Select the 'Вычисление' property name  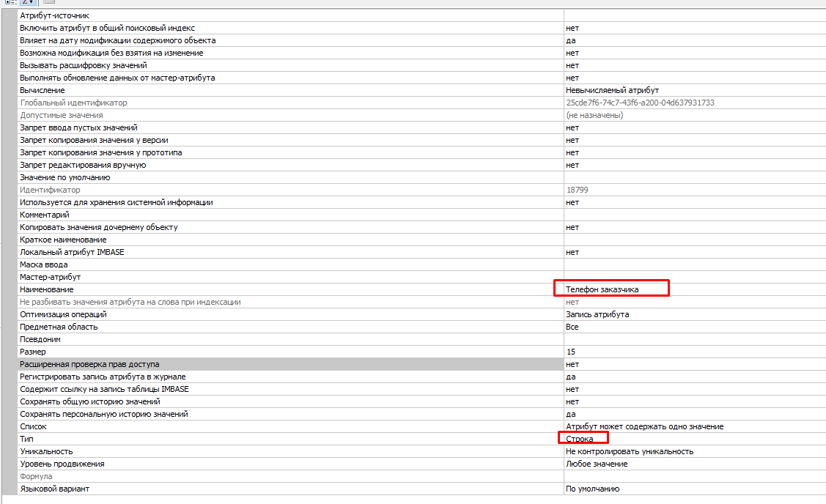43,91
